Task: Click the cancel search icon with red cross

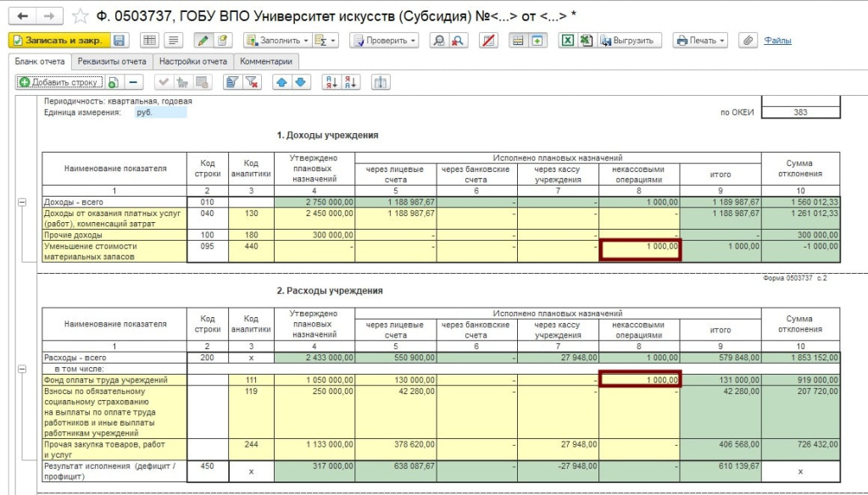Action: [457, 41]
